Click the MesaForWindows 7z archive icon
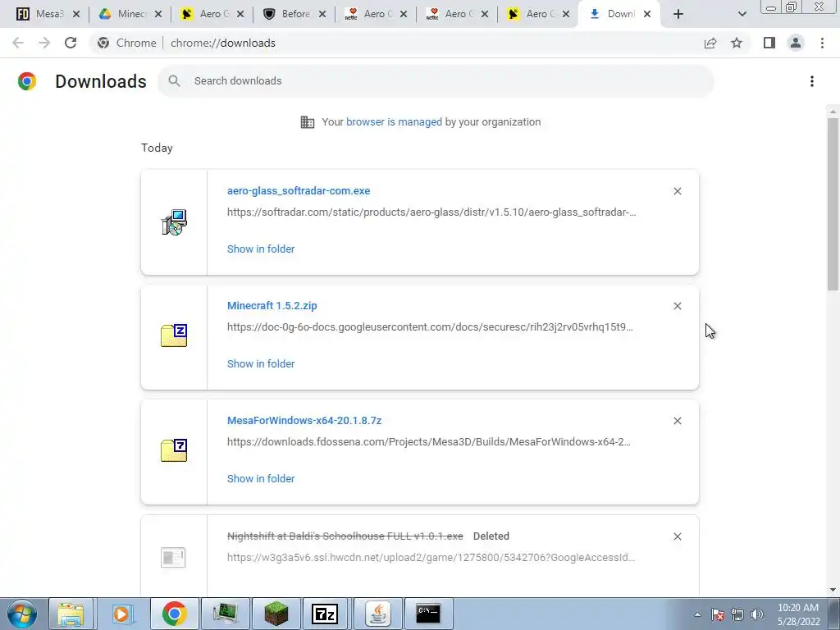840x630 pixels. [x=174, y=450]
